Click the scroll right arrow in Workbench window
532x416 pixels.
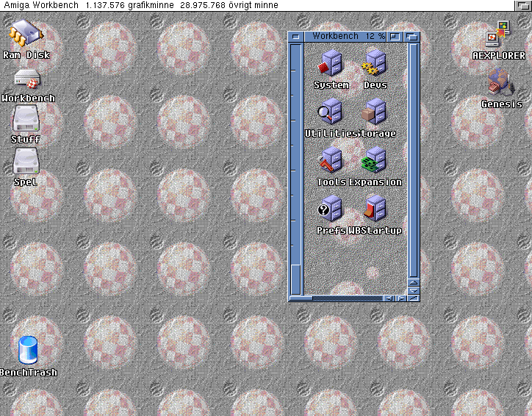(401, 298)
